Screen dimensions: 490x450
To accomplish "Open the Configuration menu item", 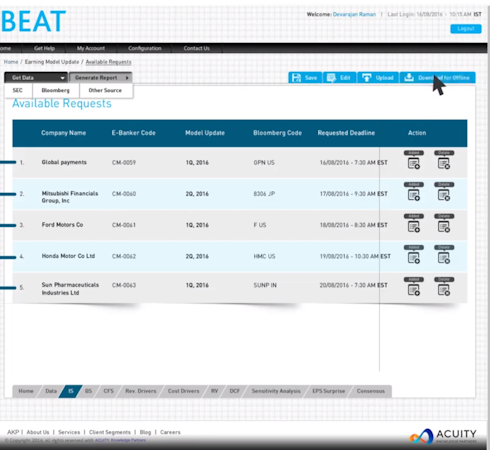I will 145,48.
